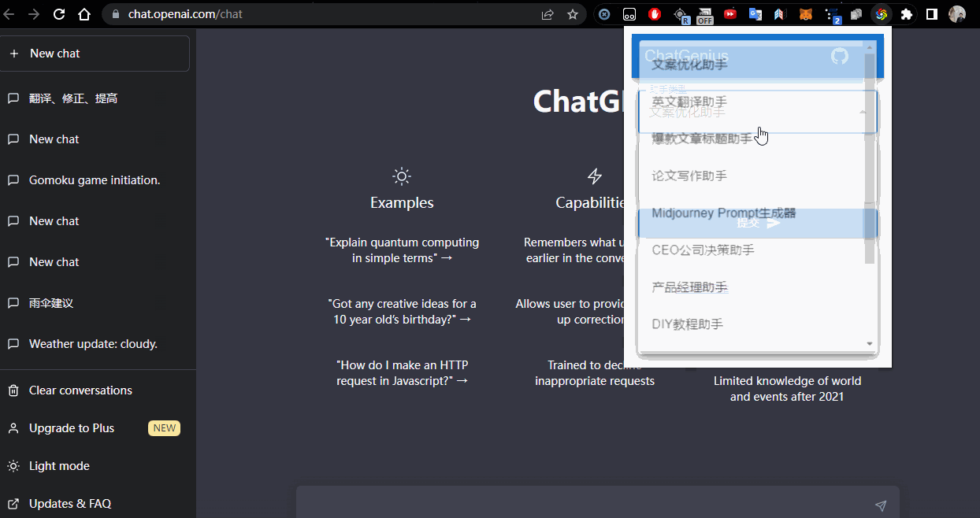Open the extension icon with 2 badge
The image size is (980, 518).
click(x=832, y=15)
